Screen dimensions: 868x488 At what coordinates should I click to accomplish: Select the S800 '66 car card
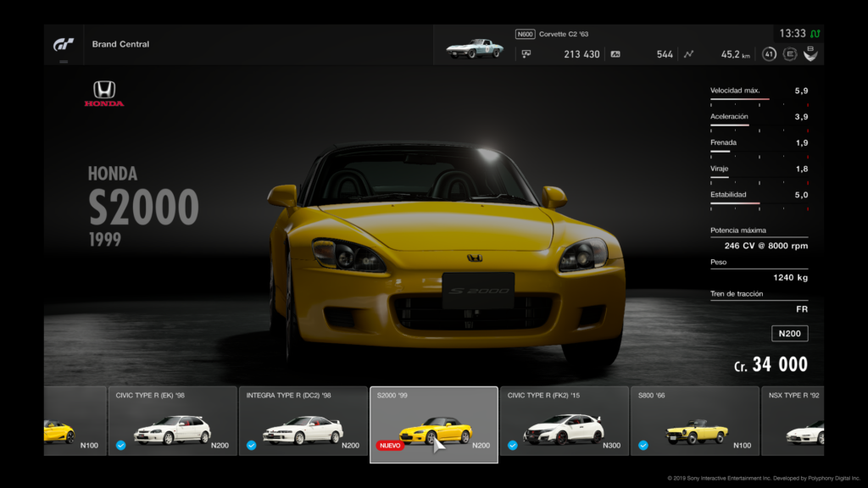tap(695, 420)
